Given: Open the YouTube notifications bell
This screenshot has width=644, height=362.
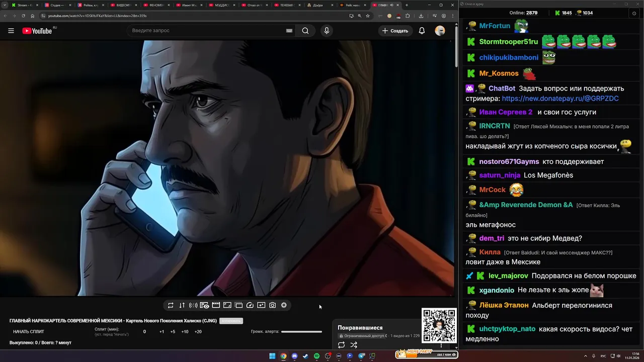Looking at the screenshot, I should click(422, 31).
